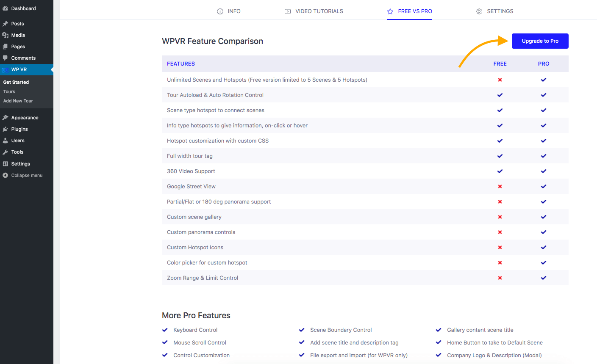This screenshot has width=597, height=364.
Task: Click the Collapse menu arrow icon
Action: 6,175
